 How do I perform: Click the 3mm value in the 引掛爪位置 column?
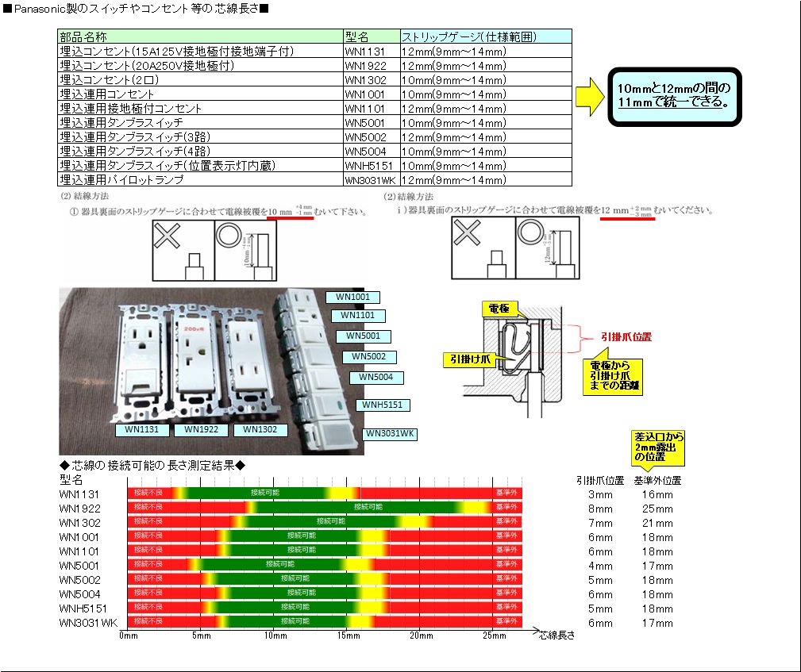coord(600,494)
